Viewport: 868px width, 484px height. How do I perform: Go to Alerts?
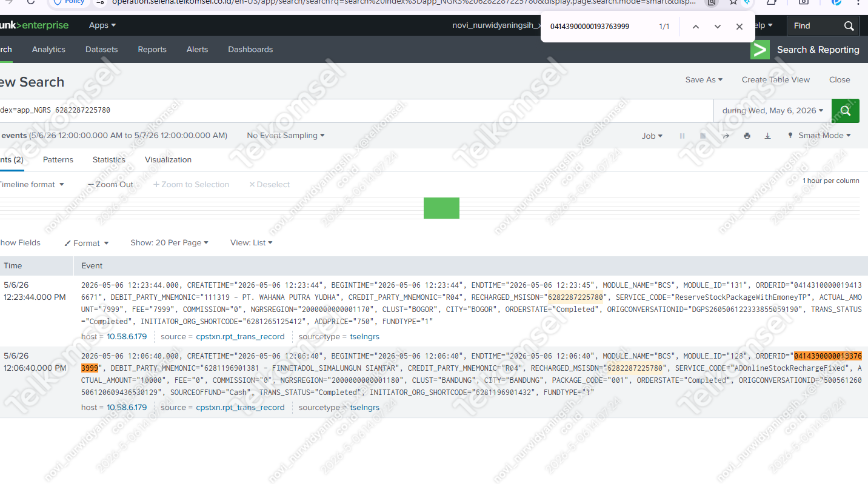click(x=197, y=50)
